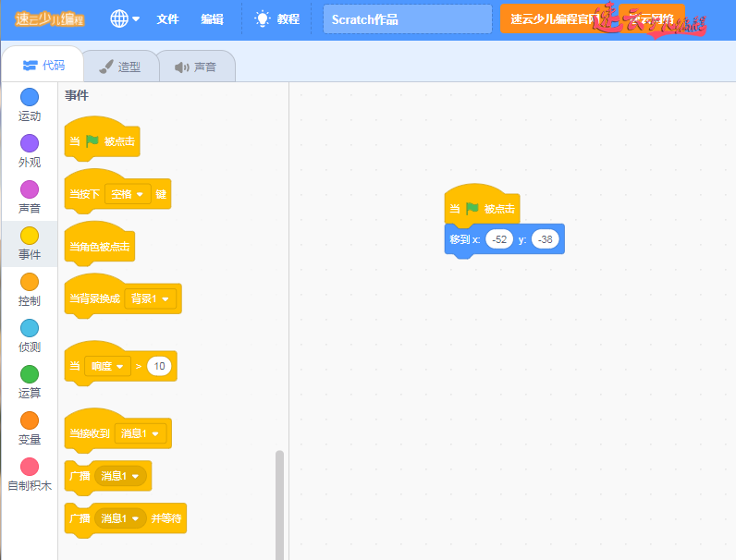Open 消息1 dropdown in 当接收到 block

click(x=140, y=433)
